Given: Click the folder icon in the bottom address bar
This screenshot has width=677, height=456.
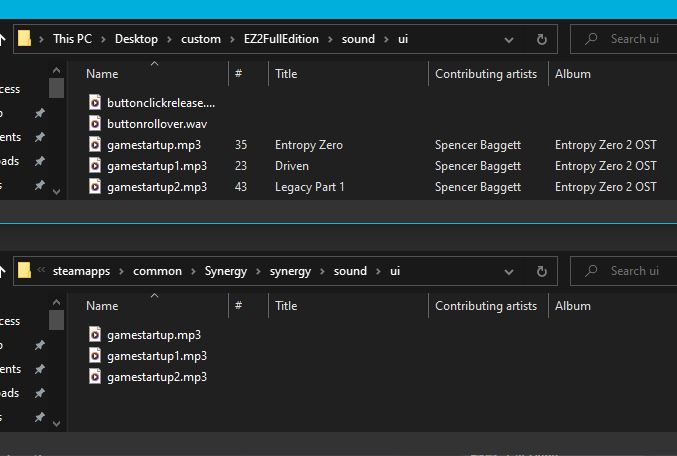Looking at the screenshot, I should point(25,271).
